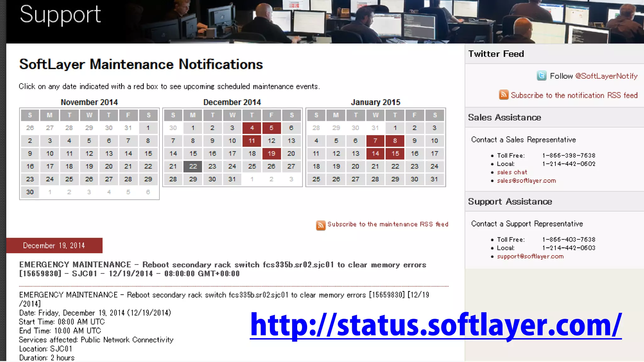Select January 14 red maintenance date

375,154
